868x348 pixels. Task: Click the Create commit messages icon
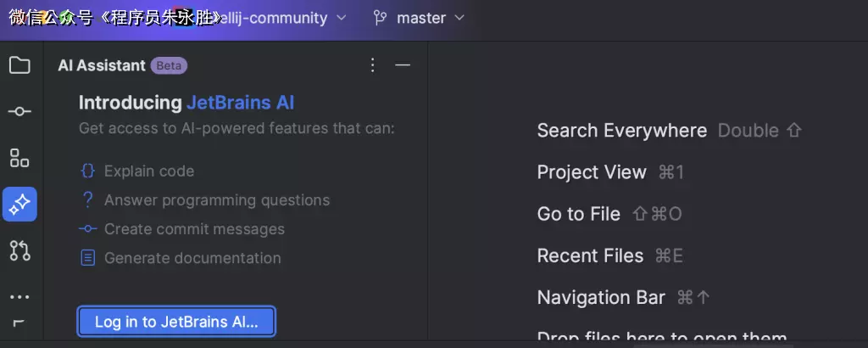click(x=87, y=229)
